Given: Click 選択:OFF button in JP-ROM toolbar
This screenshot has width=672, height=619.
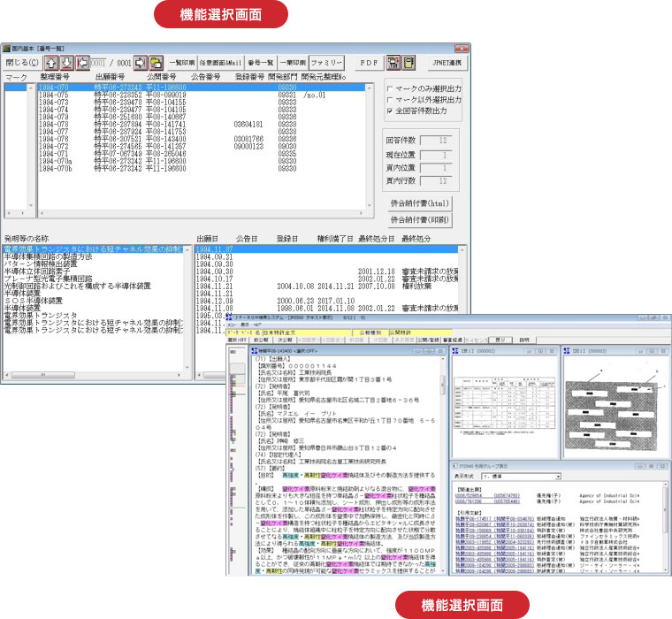Looking at the screenshot, I should pyautogui.click(x=237, y=340).
